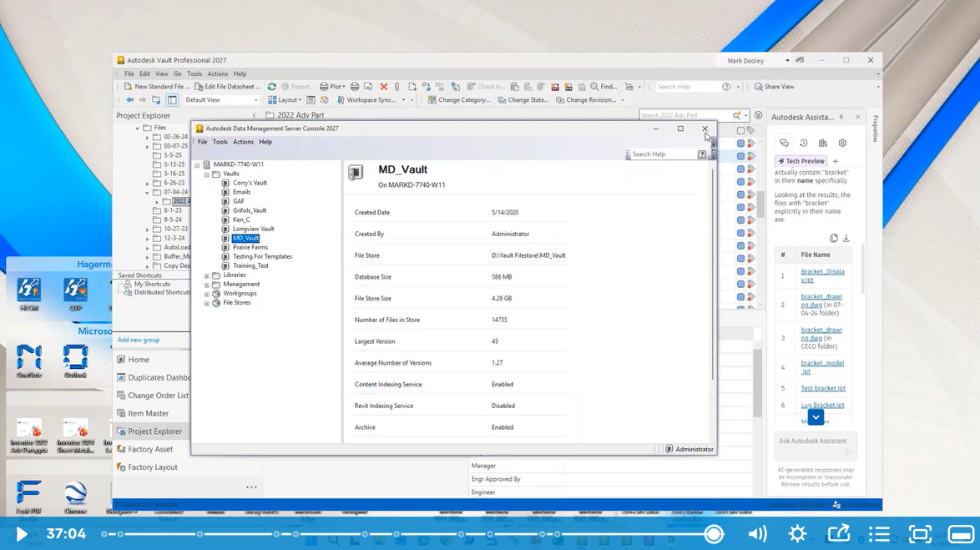This screenshot has height=550, width=980.
Task: Open the Server Console Actions menu
Action: pyautogui.click(x=243, y=142)
